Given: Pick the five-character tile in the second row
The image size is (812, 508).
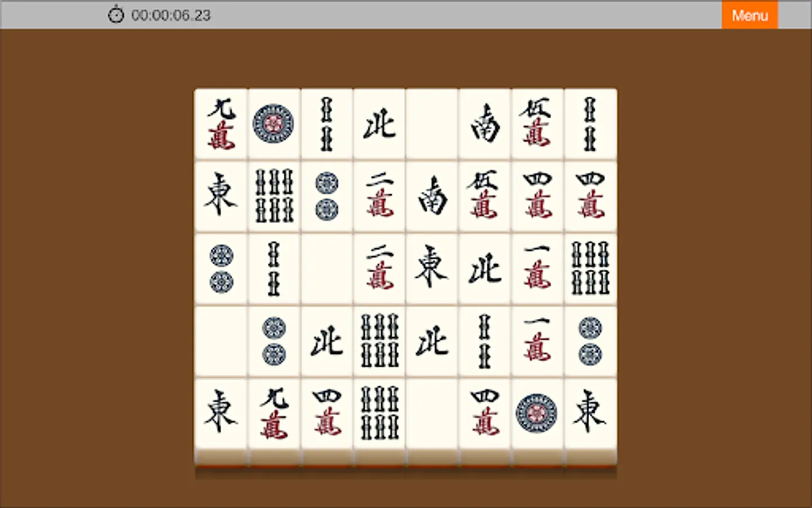Looking at the screenshot, I should click(484, 196).
